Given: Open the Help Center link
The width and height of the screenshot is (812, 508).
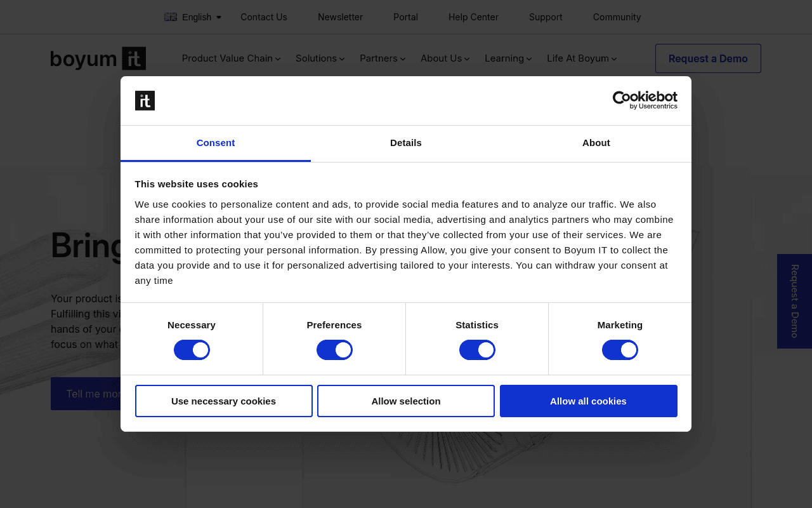Looking at the screenshot, I should tap(473, 17).
